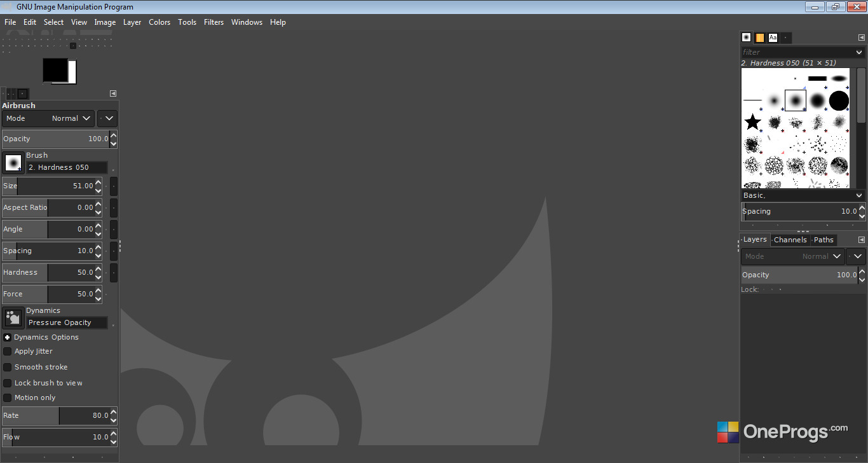868x463 pixels.
Task: Open the Layer menu
Action: tap(132, 22)
